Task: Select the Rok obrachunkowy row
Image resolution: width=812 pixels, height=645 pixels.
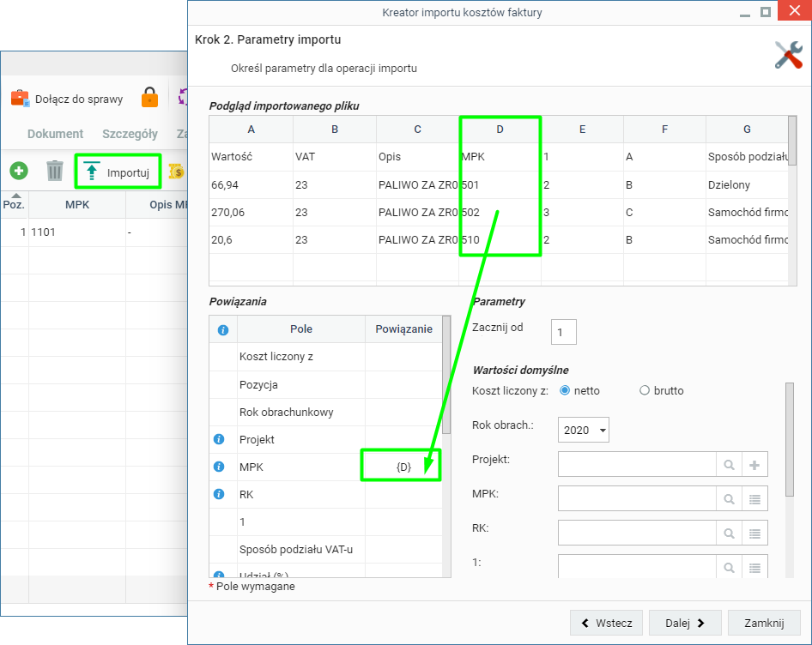Action: pyautogui.click(x=326, y=412)
